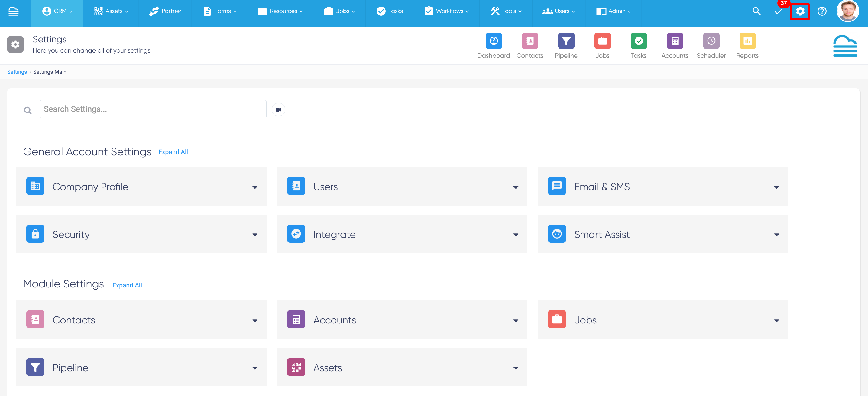The height and width of the screenshot is (396, 868).
Task: Open the Dashboard quick-access icon
Action: [x=494, y=41]
